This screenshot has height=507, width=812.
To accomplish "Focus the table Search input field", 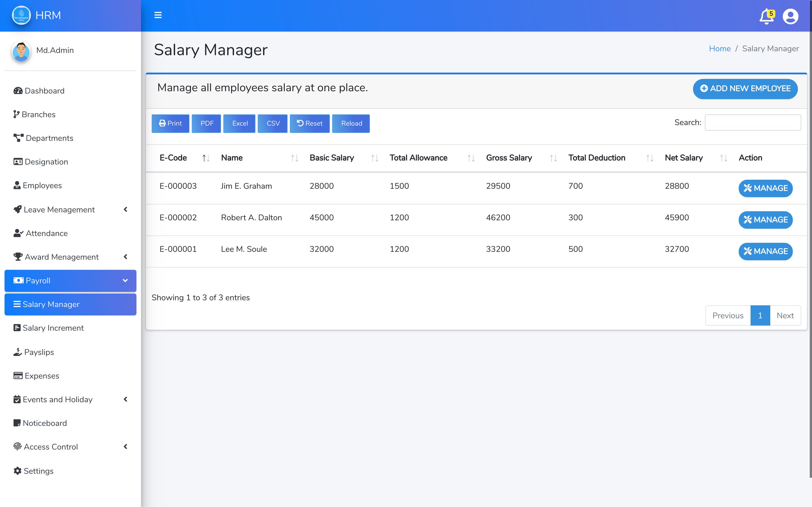I will (x=753, y=123).
